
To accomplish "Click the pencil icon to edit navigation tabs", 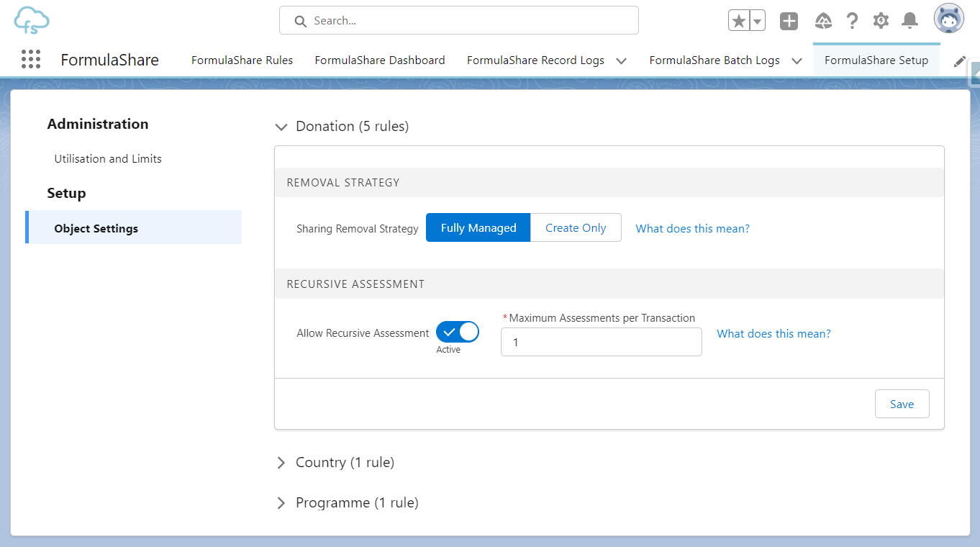I will coord(960,61).
